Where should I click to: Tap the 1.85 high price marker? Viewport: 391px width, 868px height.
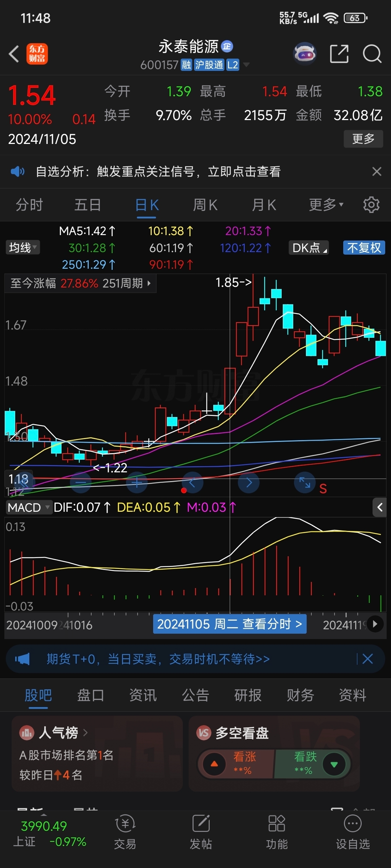pos(234,282)
